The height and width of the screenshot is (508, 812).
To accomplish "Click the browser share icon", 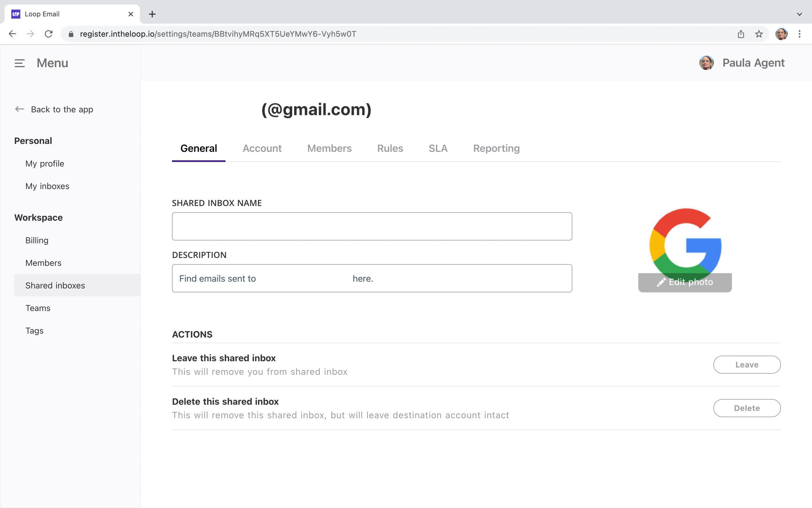I will click(741, 34).
